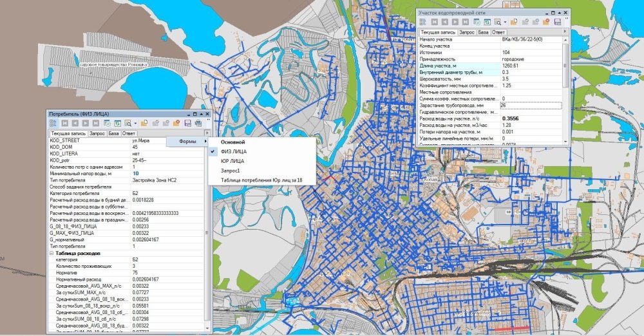Choose ЮР ЛИЦА form in the menu

(232, 161)
